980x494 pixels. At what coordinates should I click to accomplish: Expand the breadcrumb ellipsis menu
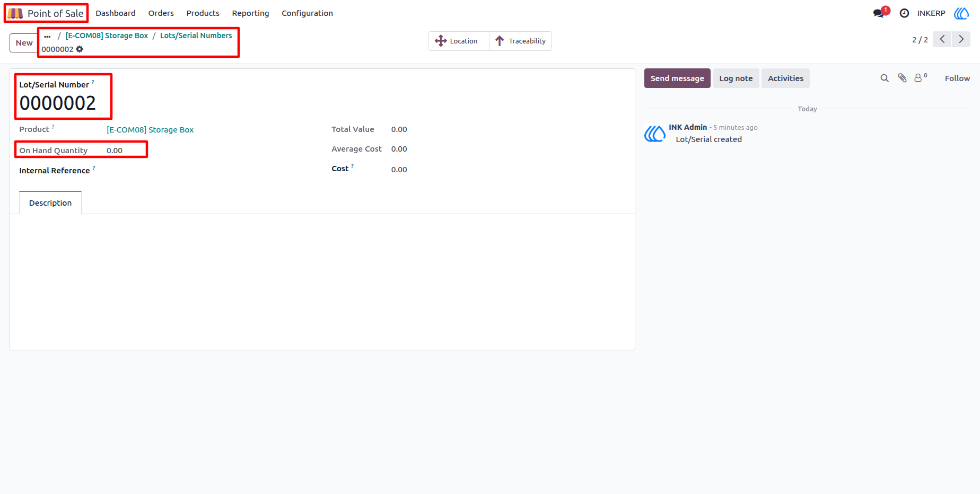click(x=47, y=36)
